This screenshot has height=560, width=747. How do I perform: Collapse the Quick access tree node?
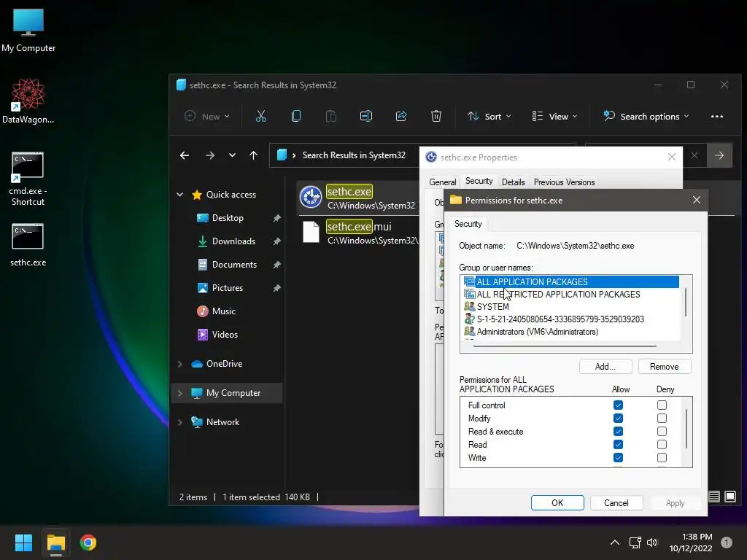pyautogui.click(x=180, y=194)
